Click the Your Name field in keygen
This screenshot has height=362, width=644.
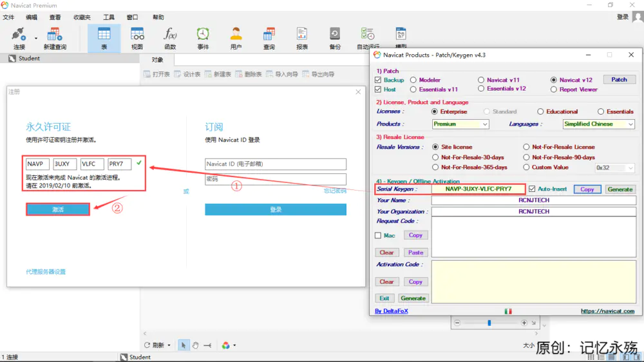pos(533,200)
